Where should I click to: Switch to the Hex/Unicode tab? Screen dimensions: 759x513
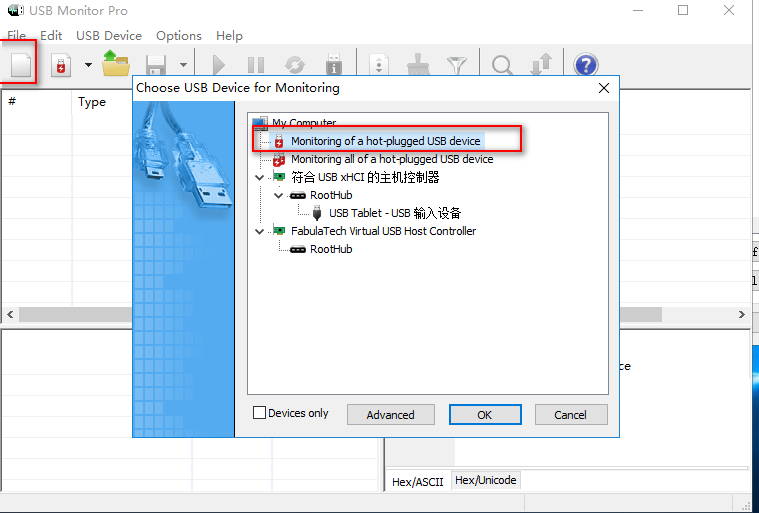(x=486, y=480)
